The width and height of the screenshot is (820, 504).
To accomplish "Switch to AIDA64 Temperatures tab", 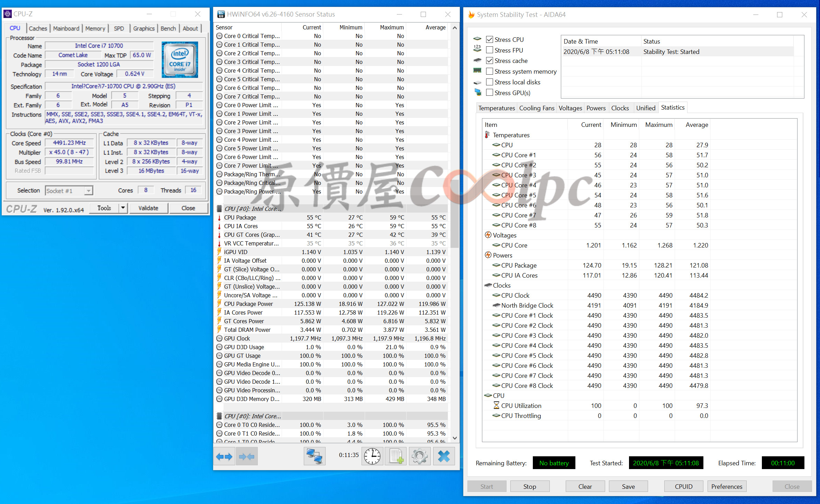I will [496, 108].
